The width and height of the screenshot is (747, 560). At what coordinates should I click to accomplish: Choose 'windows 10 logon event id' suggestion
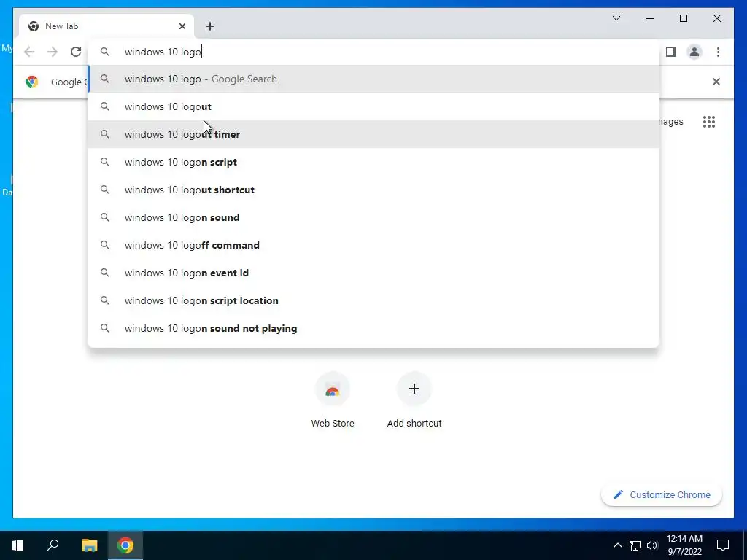373,273
